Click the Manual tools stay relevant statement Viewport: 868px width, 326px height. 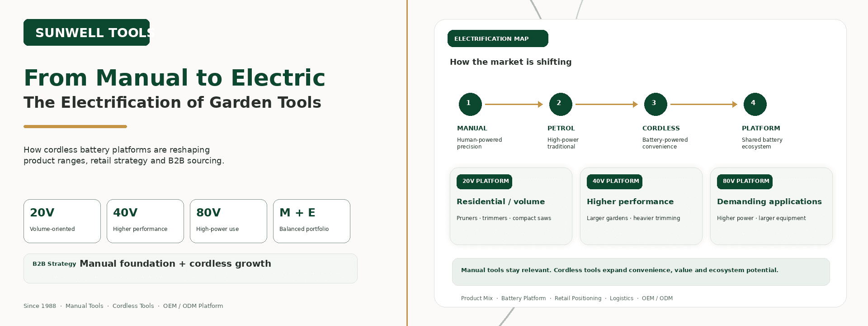pyautogui.click(x=619, y=270)
